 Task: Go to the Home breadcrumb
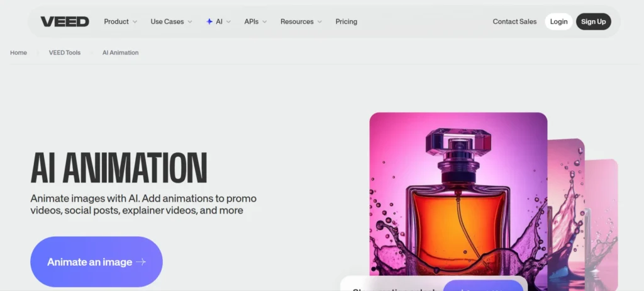[18, 53]
